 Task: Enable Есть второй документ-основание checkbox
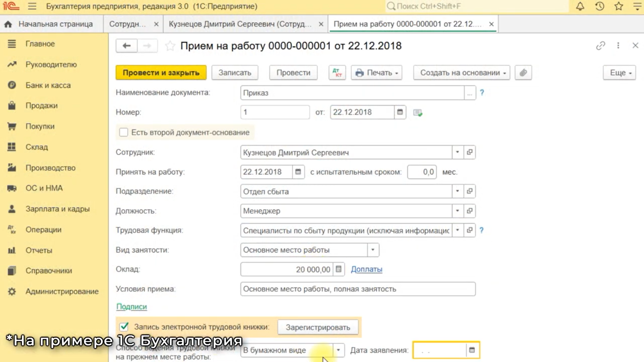coord(124,132)
